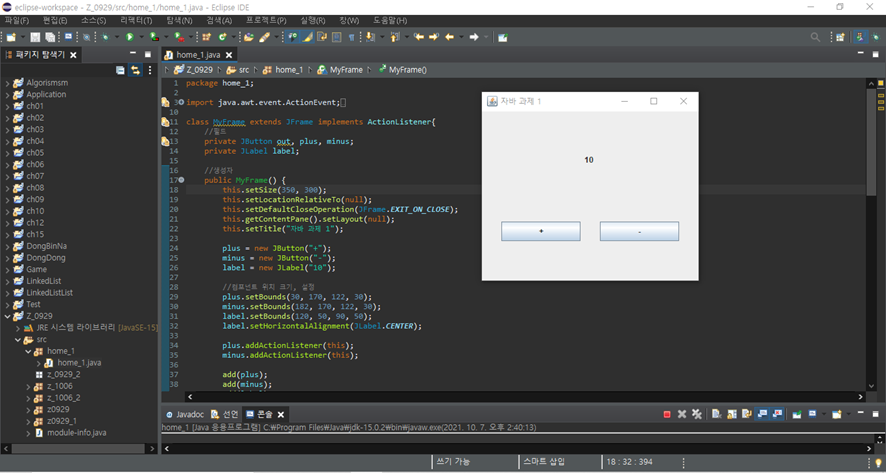The height and width of the screenshot is (473, 886).
Task: Click the editor horizontal scrollbar
Action: point(525,397)
